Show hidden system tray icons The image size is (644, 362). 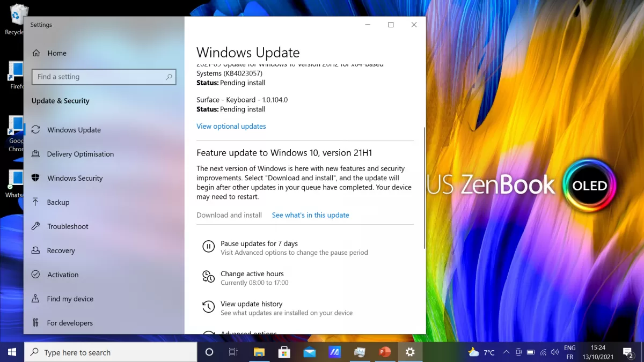[x=506, y=352]
